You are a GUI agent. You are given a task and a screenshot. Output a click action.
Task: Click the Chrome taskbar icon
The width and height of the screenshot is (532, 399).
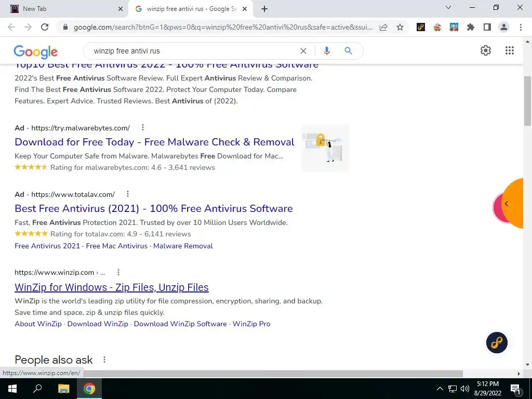pyautogui.click(x=89, y=389)
